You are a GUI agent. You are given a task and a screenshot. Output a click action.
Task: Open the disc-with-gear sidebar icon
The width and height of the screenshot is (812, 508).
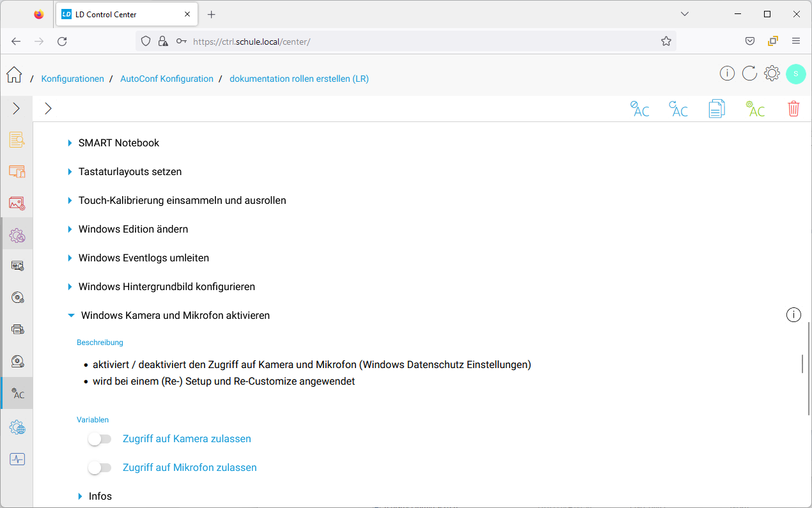pos(17,298)
